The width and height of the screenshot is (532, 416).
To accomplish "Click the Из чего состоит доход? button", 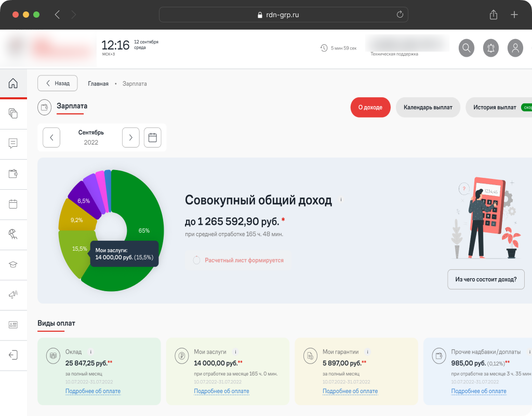I will coord(486,279).
